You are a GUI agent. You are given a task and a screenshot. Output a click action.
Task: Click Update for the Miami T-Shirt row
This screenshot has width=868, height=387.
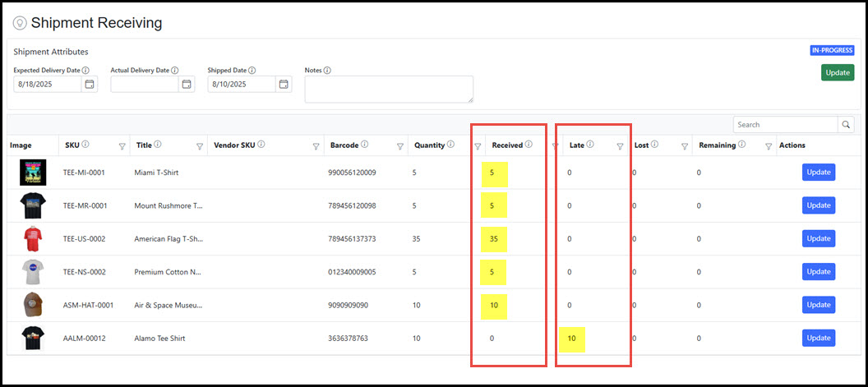tap(818, 173)
